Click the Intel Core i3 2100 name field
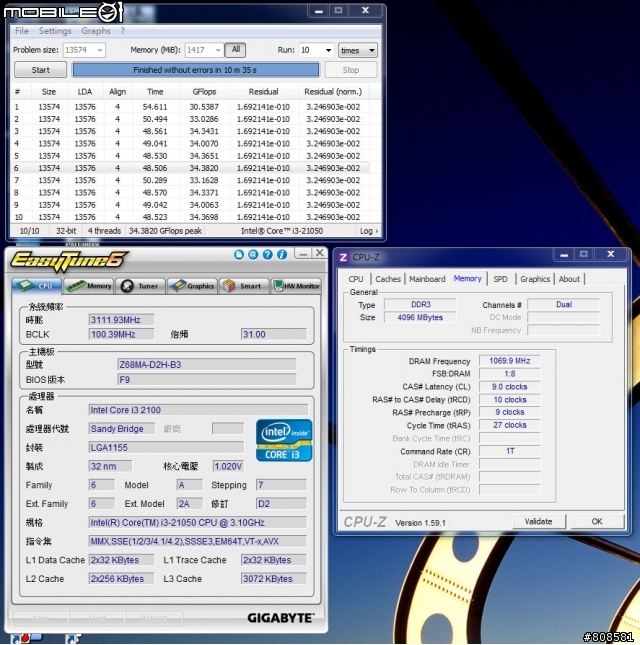This screenshot has height=645, width=640. pos(198,410)
